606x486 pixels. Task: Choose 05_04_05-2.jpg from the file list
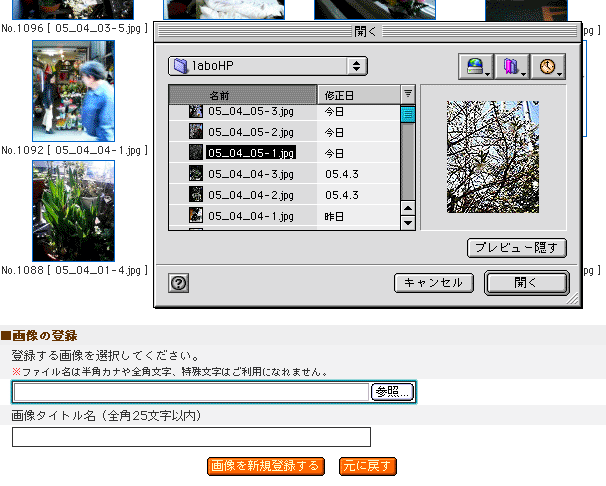coord(250,132)
